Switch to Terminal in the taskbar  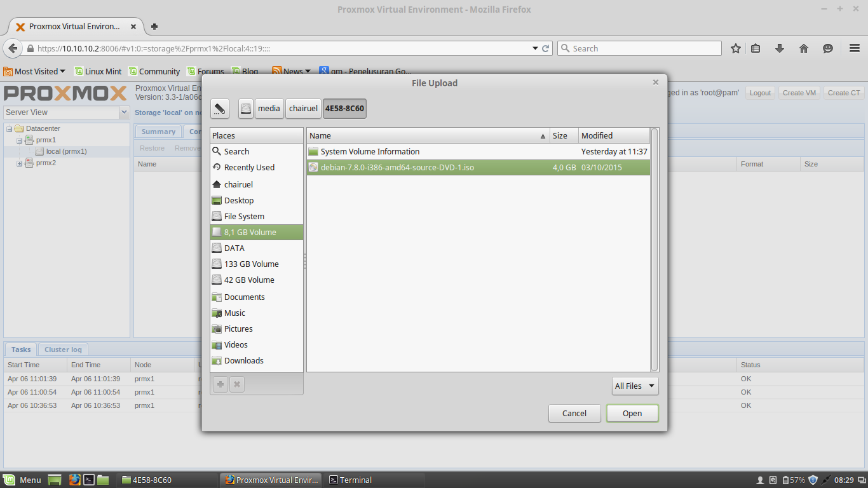[374, 480]
